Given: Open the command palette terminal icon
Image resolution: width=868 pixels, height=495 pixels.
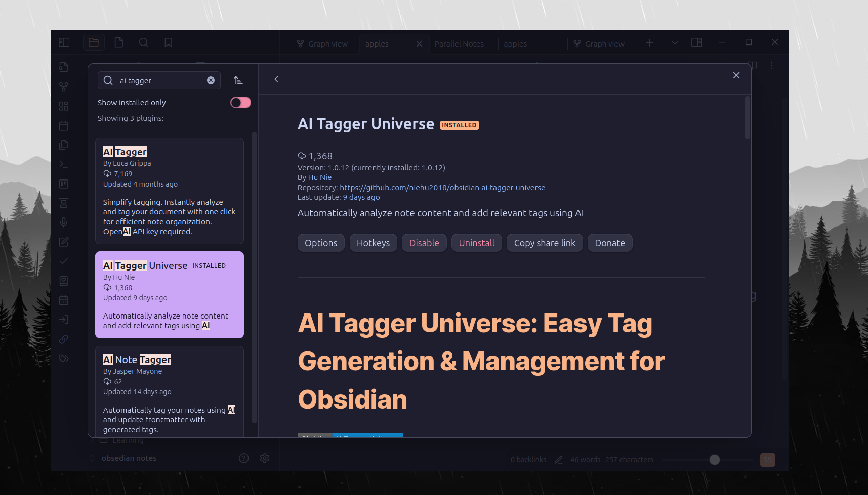Looking at the screenshot, I should (x=64, y=164).
